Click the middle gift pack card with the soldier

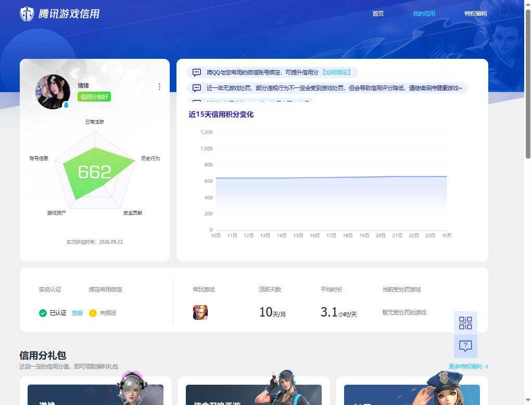pyautogui.click(x=254, y=390)
